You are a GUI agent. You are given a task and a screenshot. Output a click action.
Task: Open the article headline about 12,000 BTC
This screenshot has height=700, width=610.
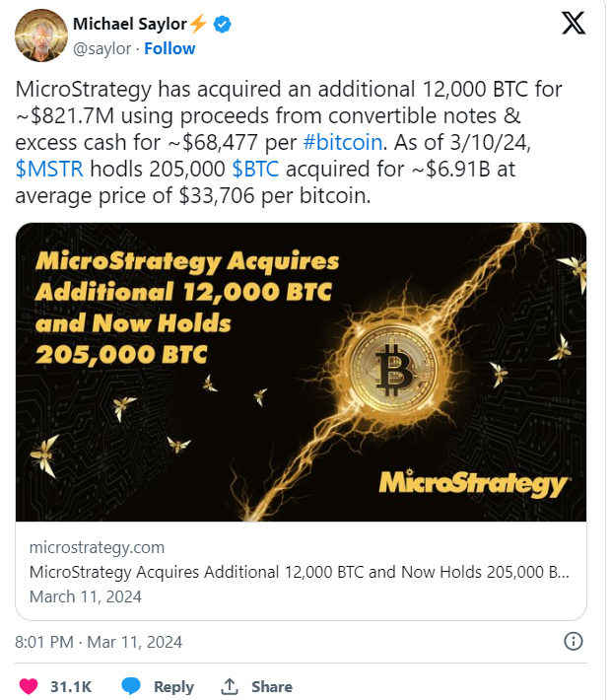tap(299, 572)
